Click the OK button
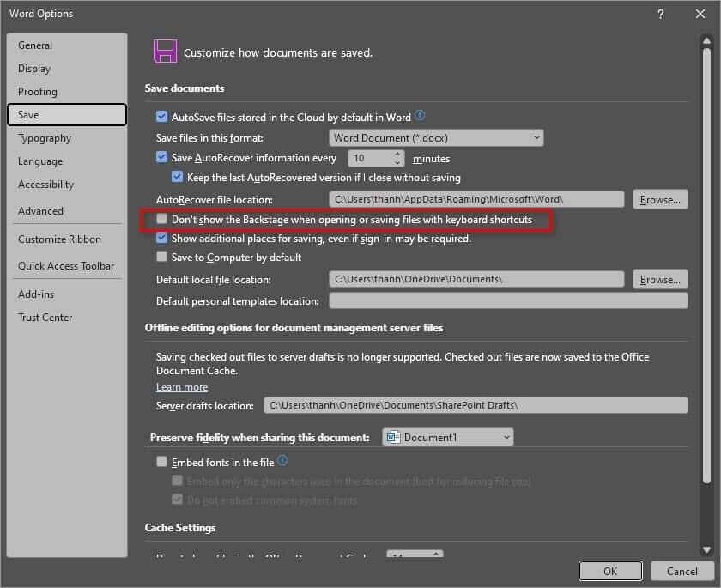721x588 pixels. 610,571
